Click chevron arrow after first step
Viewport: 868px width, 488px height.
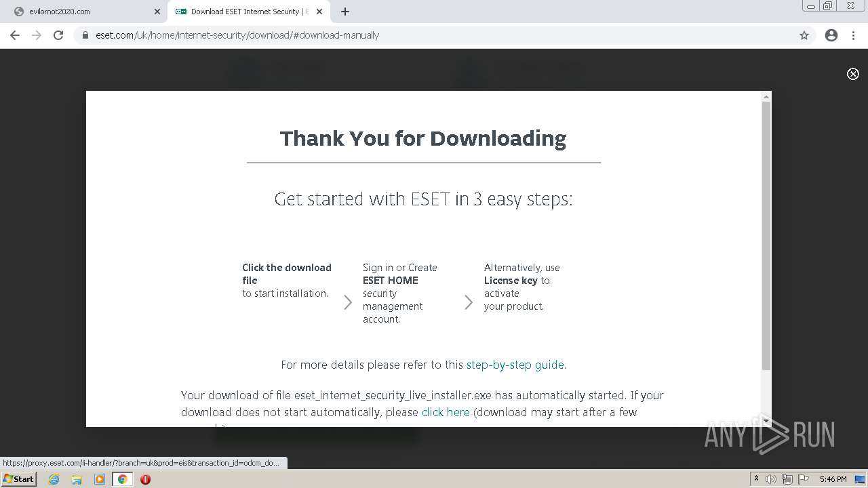click(348, 302)
